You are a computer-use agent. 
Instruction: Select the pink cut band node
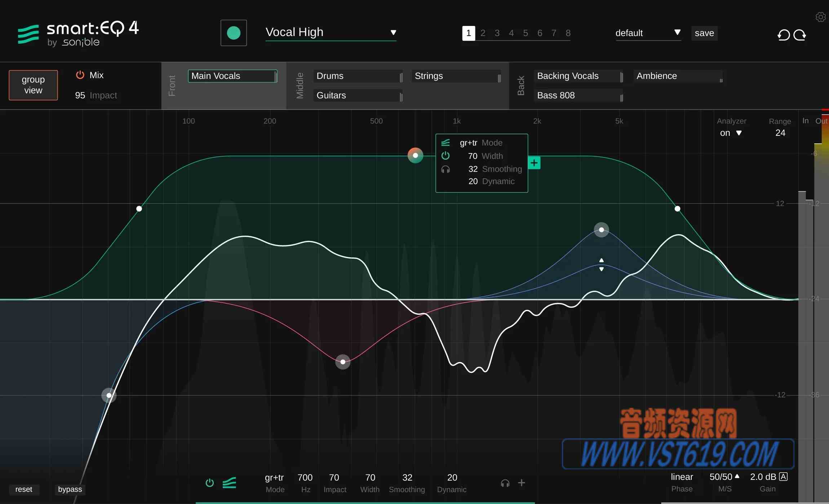[x=343, y=362]
